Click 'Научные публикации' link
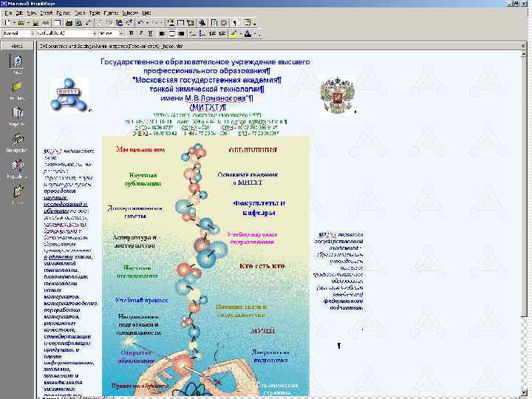532x399 pixels. pos(143,179)
